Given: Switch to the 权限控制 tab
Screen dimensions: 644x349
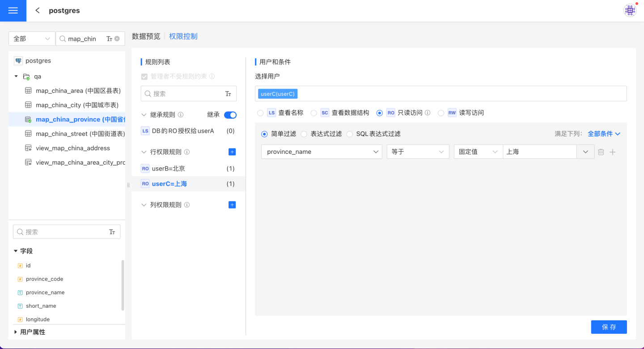Looking at the screenshot, I should 183,37.
